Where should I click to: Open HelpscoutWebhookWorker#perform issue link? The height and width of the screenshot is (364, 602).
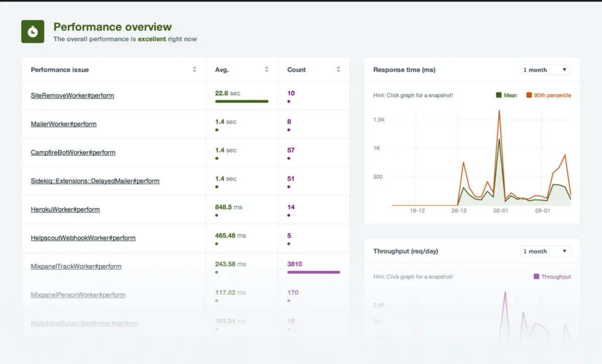click(x=83, y=238)
